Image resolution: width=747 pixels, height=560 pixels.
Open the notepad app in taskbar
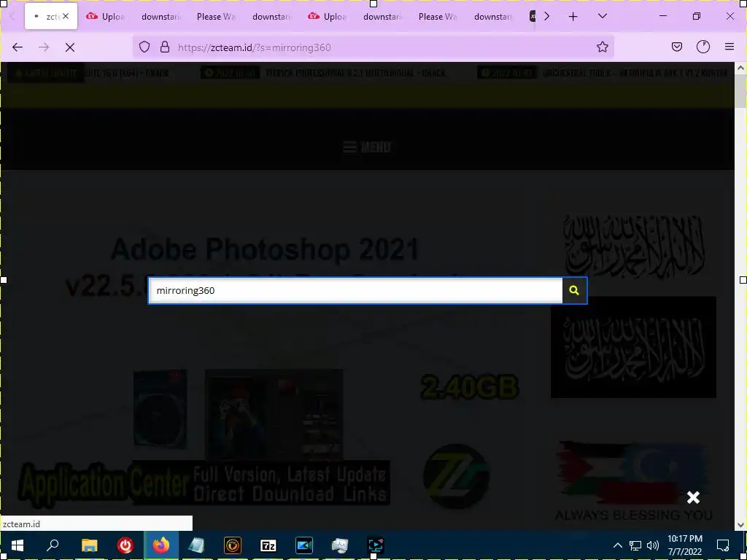click(196, 545)
